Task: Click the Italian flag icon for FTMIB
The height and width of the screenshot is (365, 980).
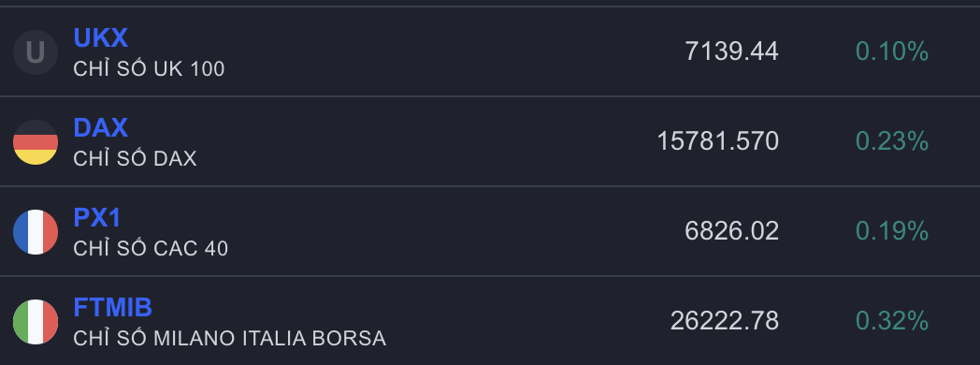Action: 36,322
